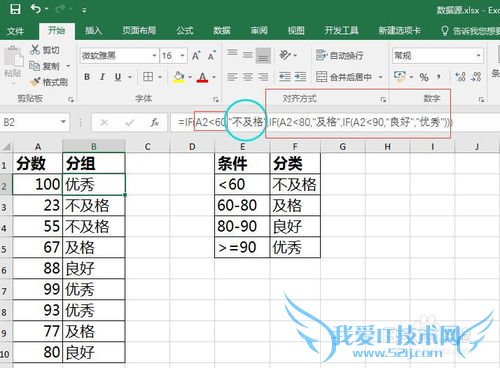The height and width of the screenshot is (368, 500).
Task: Open the underline style dropdown arrow
Action: (130, 77)
